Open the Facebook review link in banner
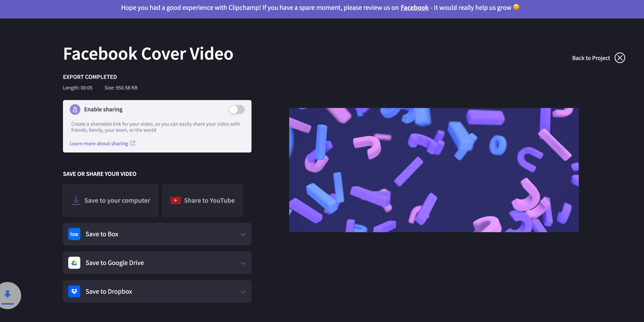The height and width of the screenshot is (322, 644). (x=414, y=8)
